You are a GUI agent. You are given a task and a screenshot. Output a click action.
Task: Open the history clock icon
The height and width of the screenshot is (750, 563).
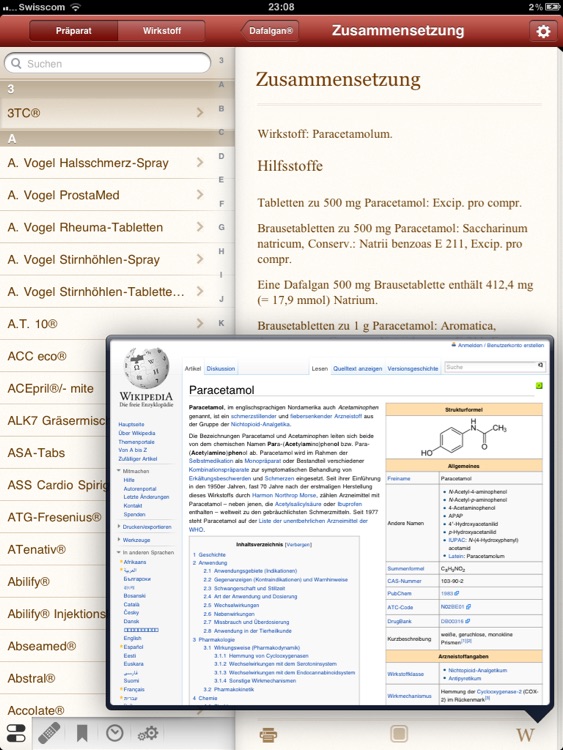coord(115,733)
